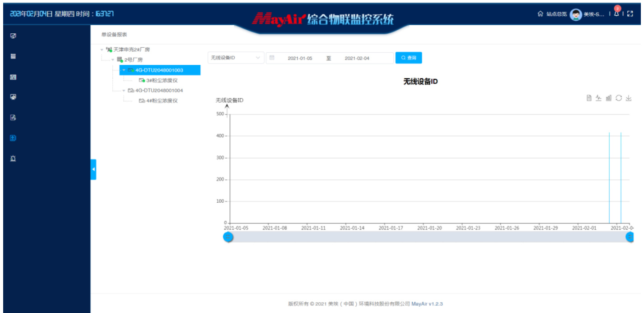Screen dimensions: 644x313
Task: Collapse the tree panel with the blue side handle
Action: (x=93, y=169)
